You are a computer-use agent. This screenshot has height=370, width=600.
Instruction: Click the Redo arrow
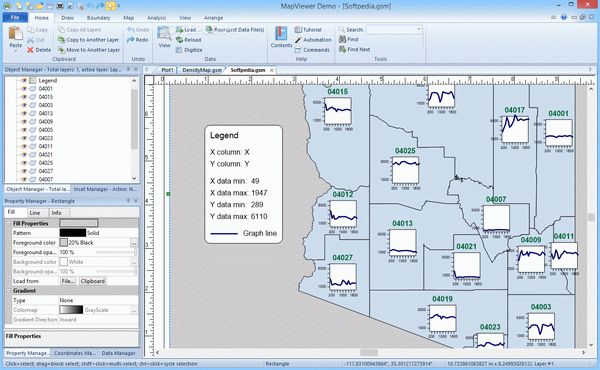(x=130, y=40)
